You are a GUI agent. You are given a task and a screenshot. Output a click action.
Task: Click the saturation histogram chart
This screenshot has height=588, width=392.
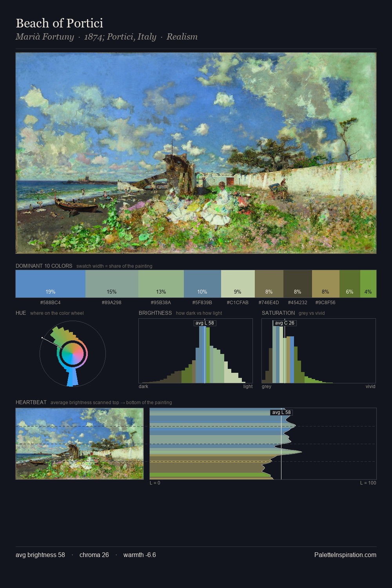point(319,351)
